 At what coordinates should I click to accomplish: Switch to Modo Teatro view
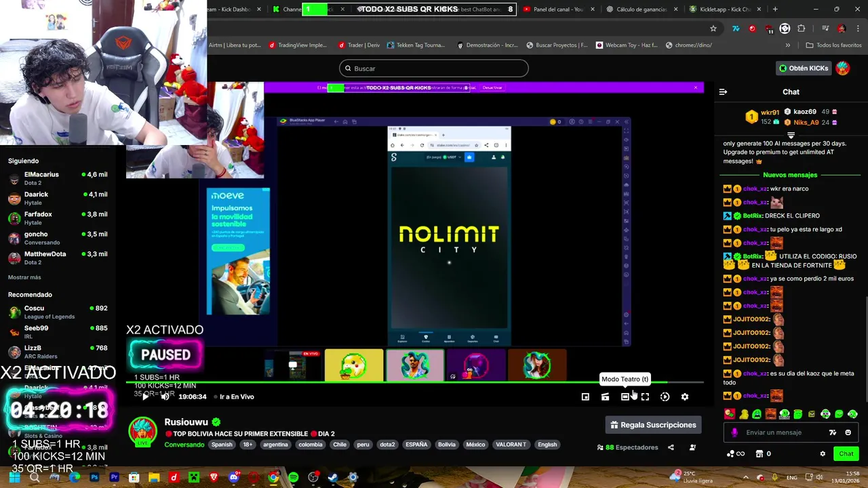click(x=625, y=396)
